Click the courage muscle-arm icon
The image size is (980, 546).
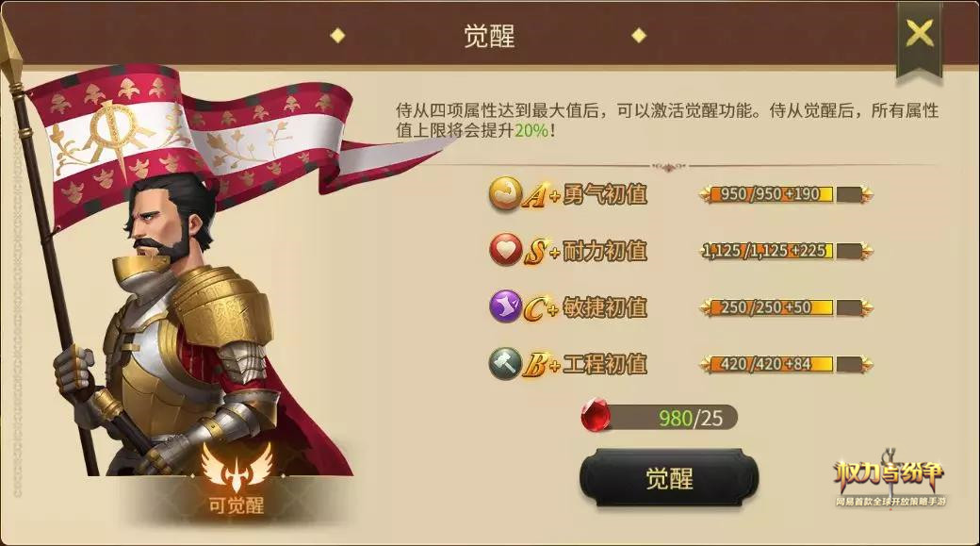click(504, 193)
